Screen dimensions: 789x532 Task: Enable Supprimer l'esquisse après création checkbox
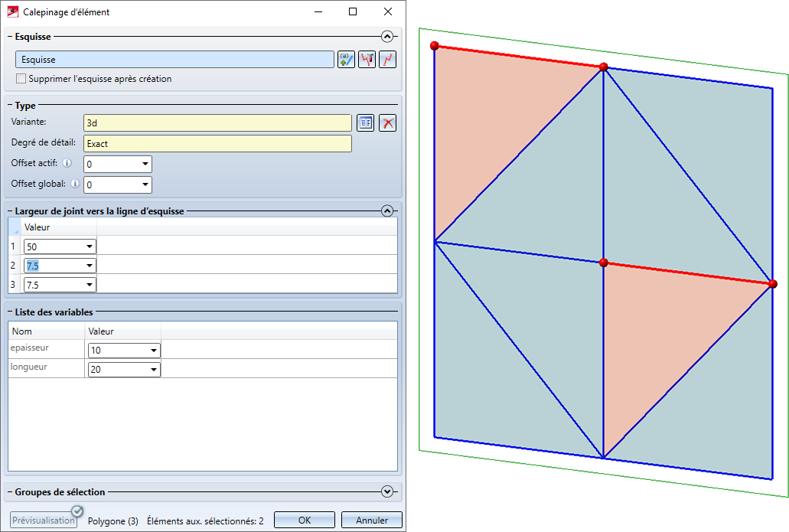click(x=21, y=79)
